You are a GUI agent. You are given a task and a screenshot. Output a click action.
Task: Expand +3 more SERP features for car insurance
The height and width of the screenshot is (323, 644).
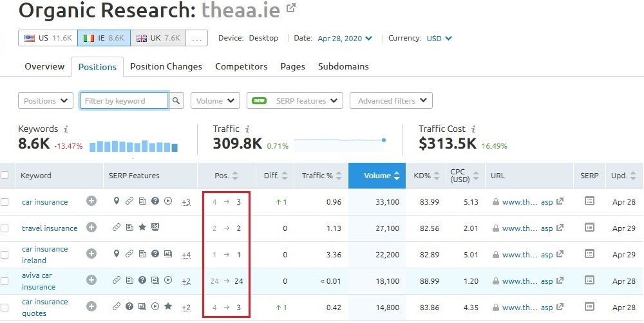pos(186,202)
